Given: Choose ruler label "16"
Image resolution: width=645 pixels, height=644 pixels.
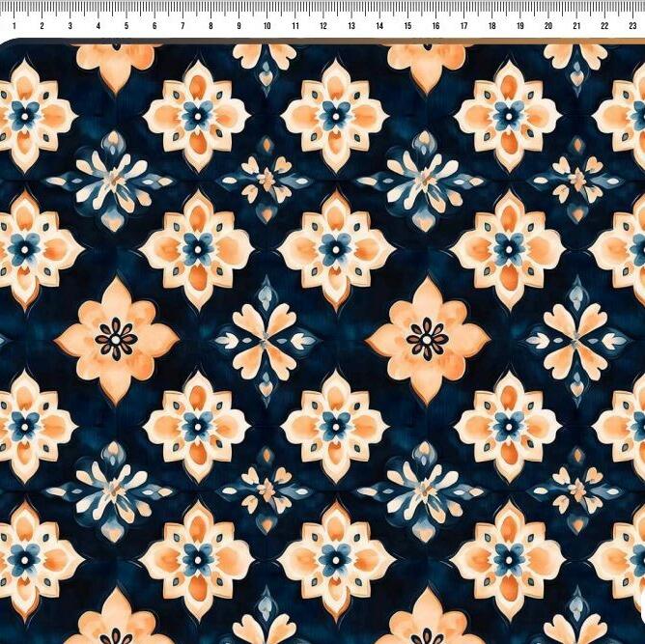Looking at the screenshot, I should click(x=436, y=26).
